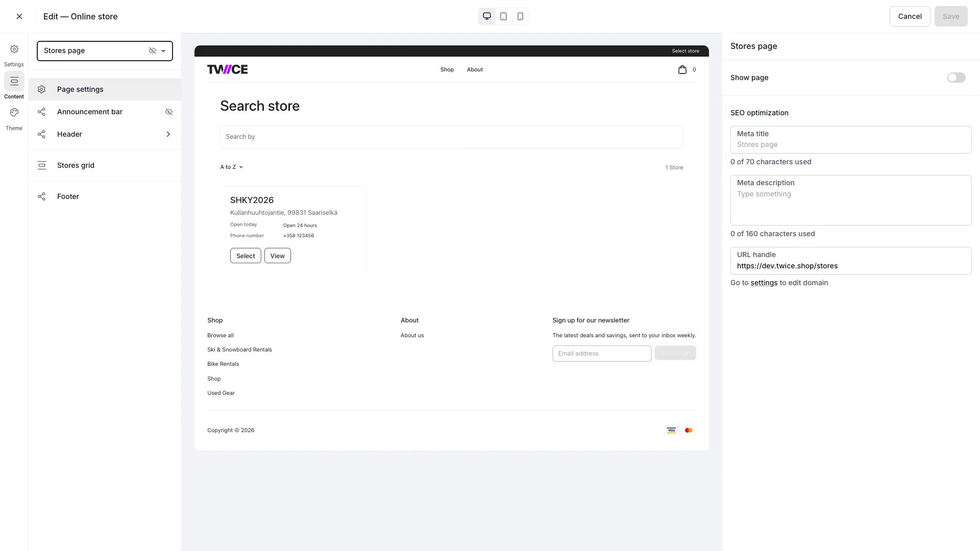The height and width of the screenshot is (551, 980).
Task: Focus the URL handle field
Action: pos(850,261)
